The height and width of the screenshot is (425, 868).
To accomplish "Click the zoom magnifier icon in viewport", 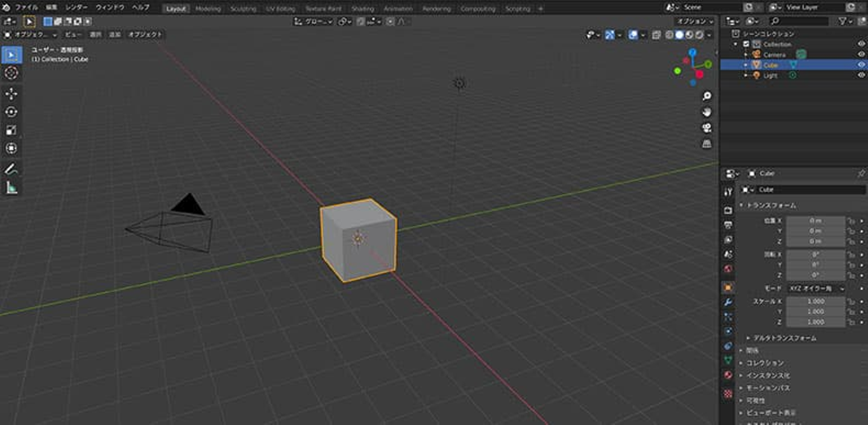I will pos(706,96).
